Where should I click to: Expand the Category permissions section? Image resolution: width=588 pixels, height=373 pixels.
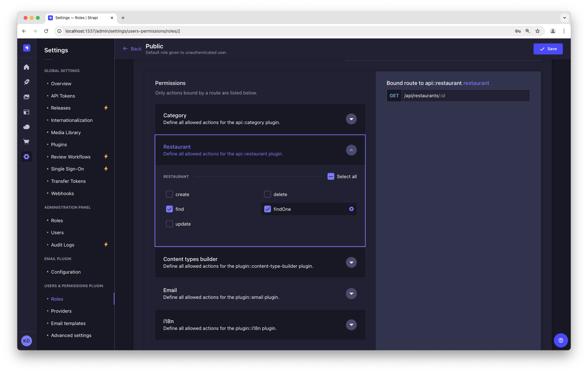tap(351, 119)
